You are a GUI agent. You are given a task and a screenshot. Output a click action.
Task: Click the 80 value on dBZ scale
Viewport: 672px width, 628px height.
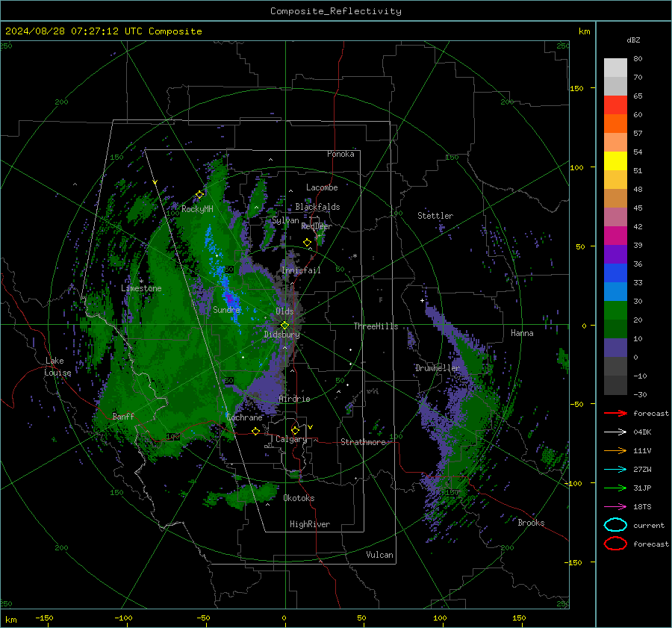(638, 59)
